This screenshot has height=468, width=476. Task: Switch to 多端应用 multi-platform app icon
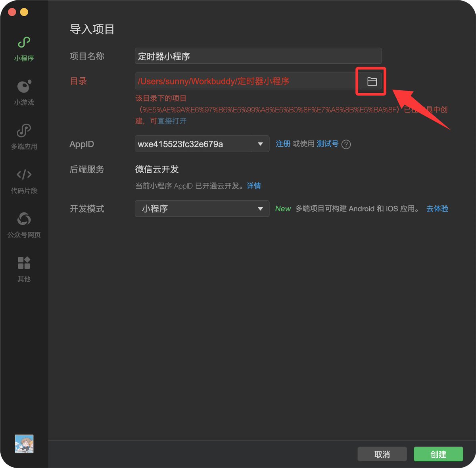pyautogui.click(x=24, y=137)
